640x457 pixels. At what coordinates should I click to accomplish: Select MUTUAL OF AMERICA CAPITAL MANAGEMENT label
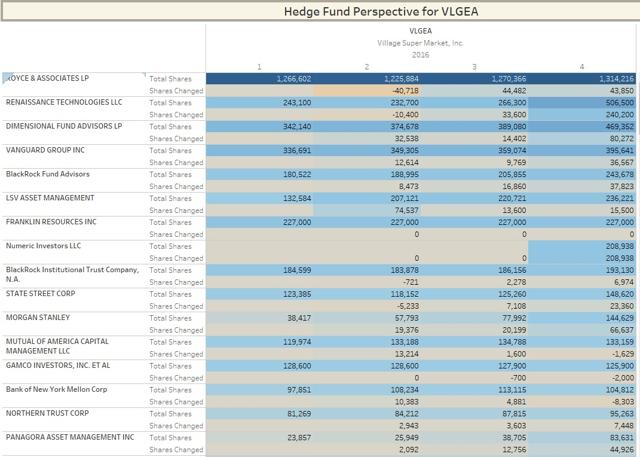(57, 346)
